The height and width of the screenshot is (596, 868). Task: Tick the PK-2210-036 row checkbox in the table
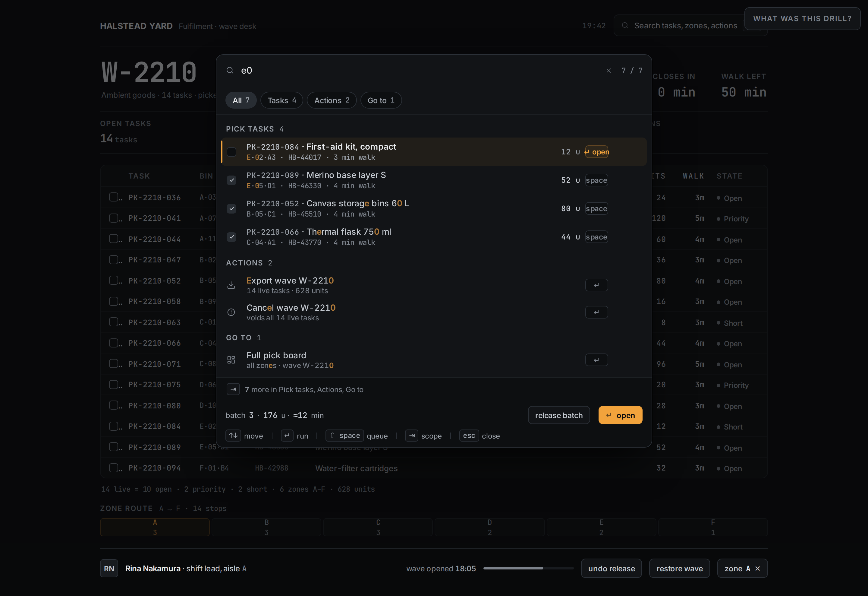pos(114,197)
